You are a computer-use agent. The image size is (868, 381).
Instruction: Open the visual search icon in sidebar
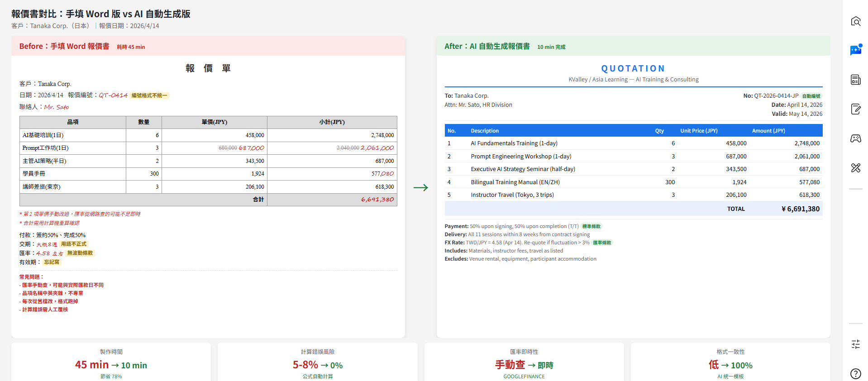click(855, 21)
